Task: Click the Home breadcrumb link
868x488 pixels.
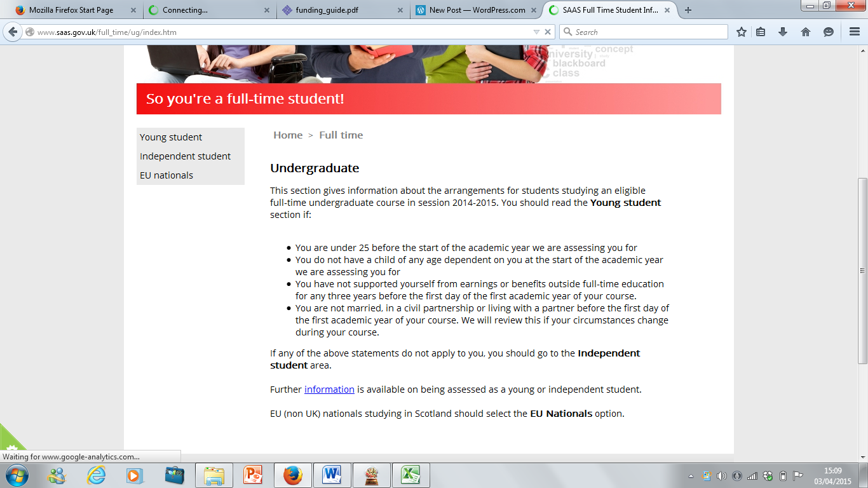Action: click(x=288, y=135)
